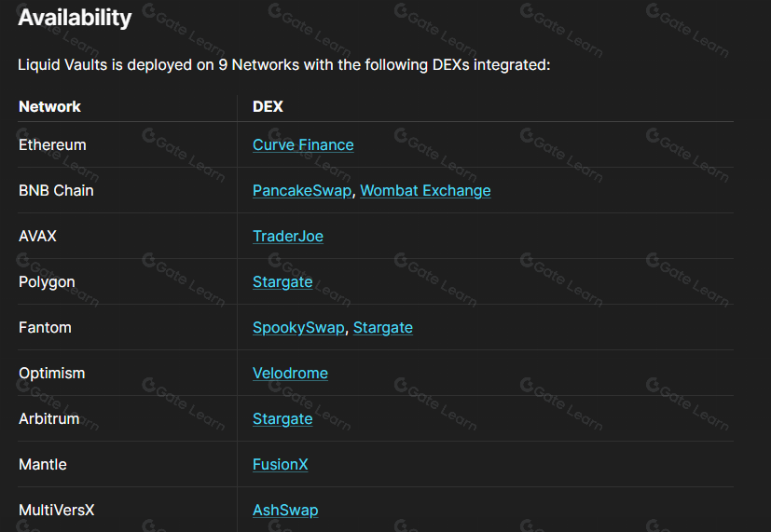
Task: Click the Availability heading
Action: [75, 19]
